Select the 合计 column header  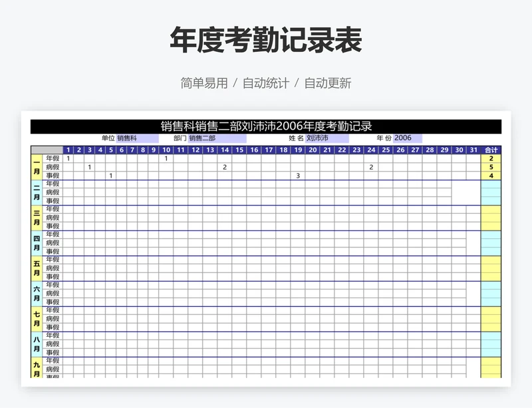[x=491, y=150]
